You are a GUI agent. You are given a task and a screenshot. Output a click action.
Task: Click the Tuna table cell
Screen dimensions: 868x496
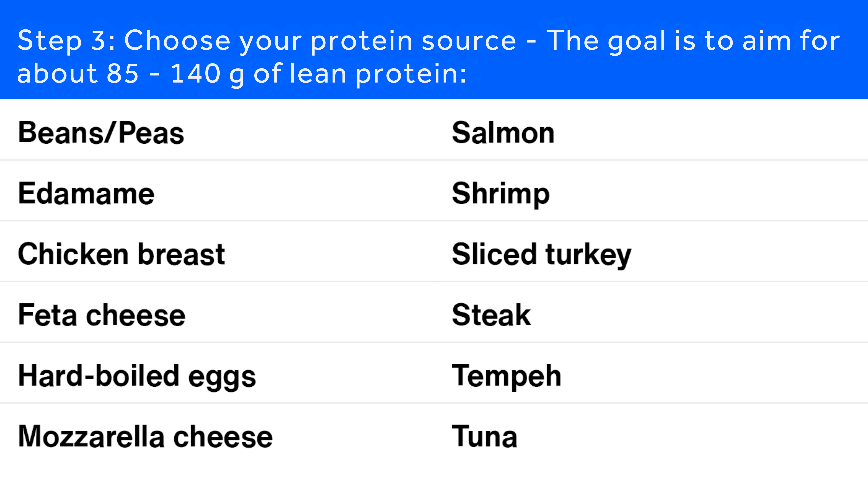tap(484, 437)
